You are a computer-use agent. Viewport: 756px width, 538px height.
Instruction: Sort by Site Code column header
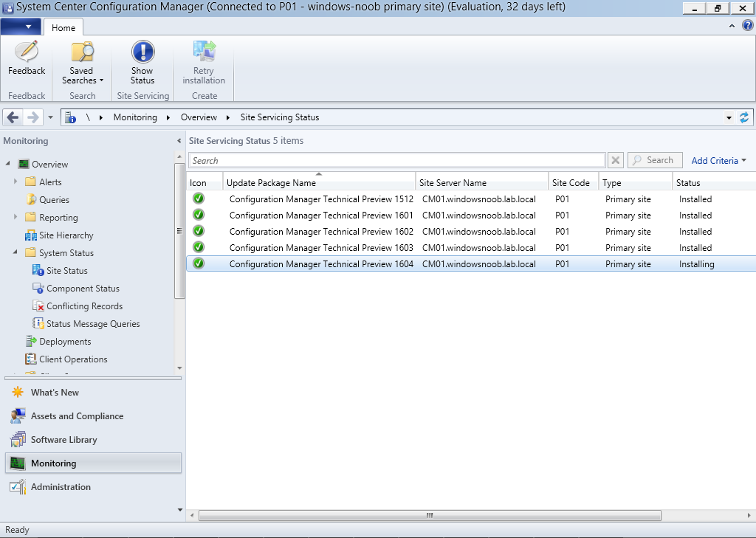pos(573,183)
